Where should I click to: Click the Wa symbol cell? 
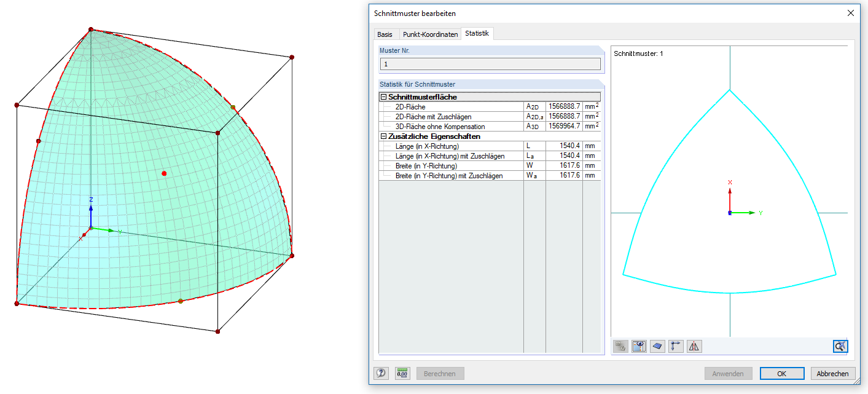point(534,176)
